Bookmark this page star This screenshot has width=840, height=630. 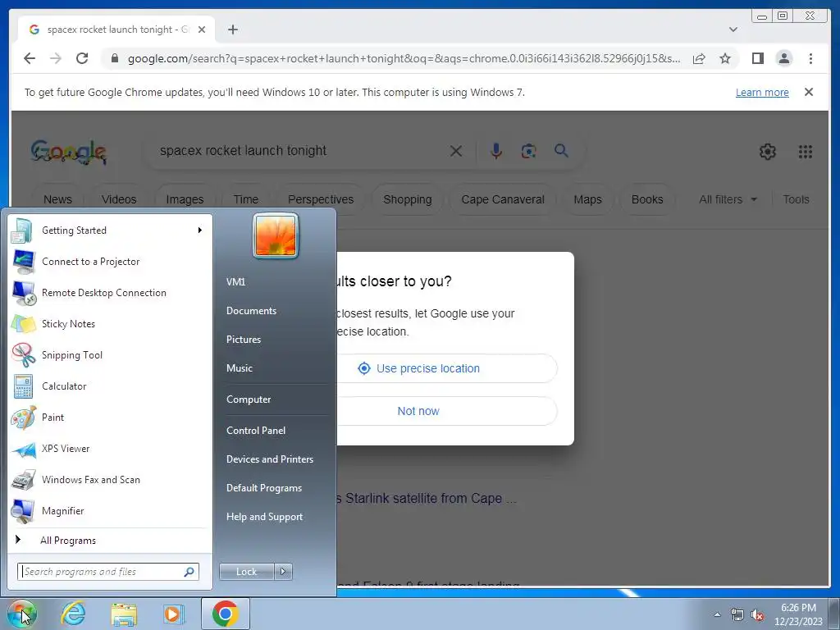[x=725, y=58]
